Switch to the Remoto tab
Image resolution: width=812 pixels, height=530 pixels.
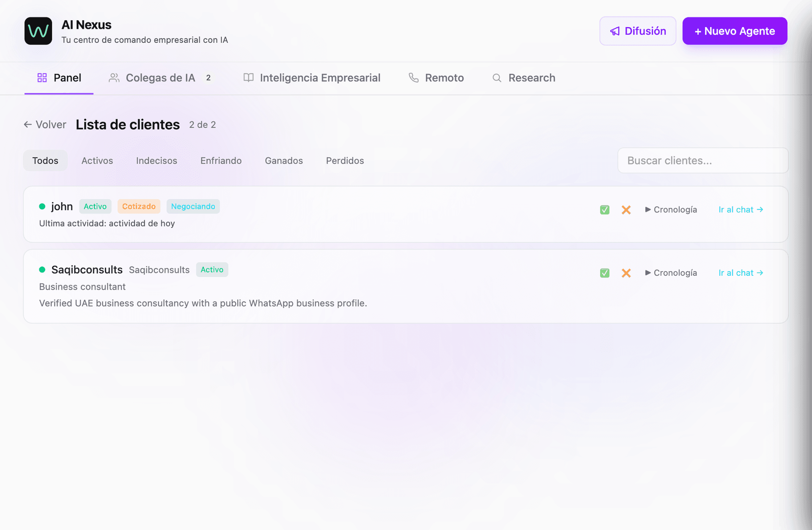tap(436, 78)
